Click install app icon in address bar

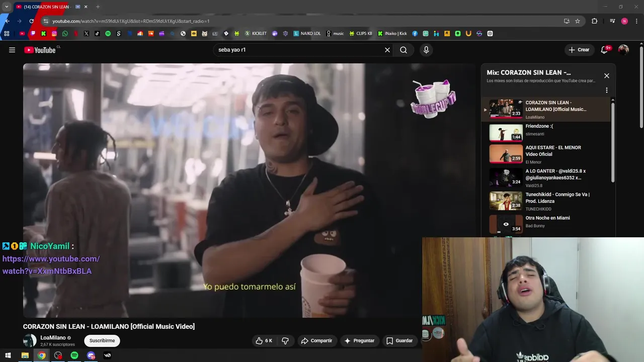tap(567, 21)
